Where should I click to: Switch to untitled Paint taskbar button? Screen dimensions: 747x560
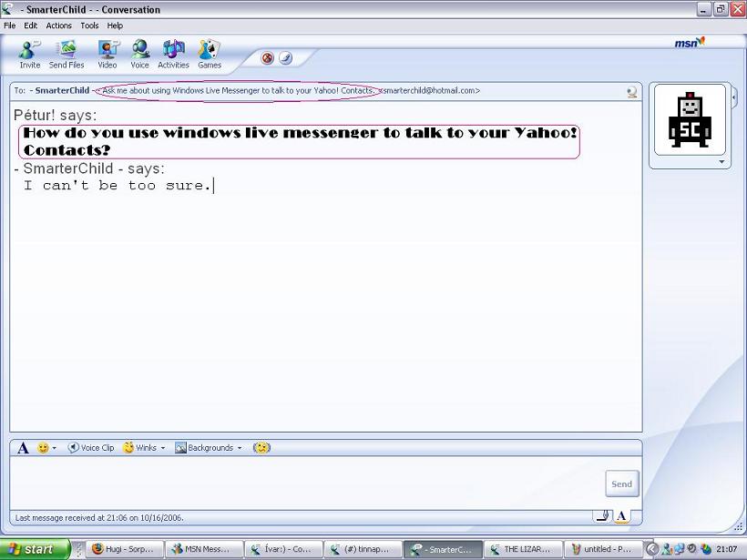tap(602, 549)
